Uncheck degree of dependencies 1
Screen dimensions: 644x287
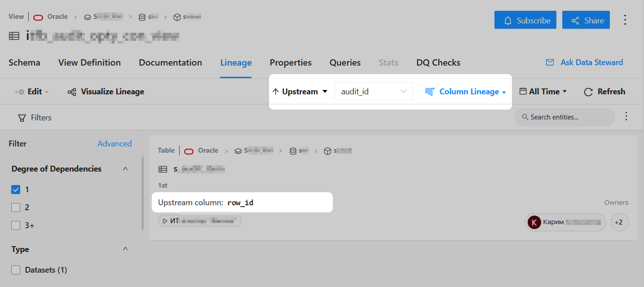tap(16, 190)
